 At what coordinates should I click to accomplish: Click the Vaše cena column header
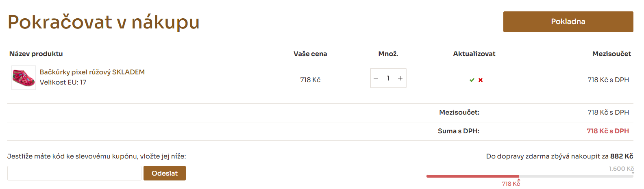click(x=310, y=54)
